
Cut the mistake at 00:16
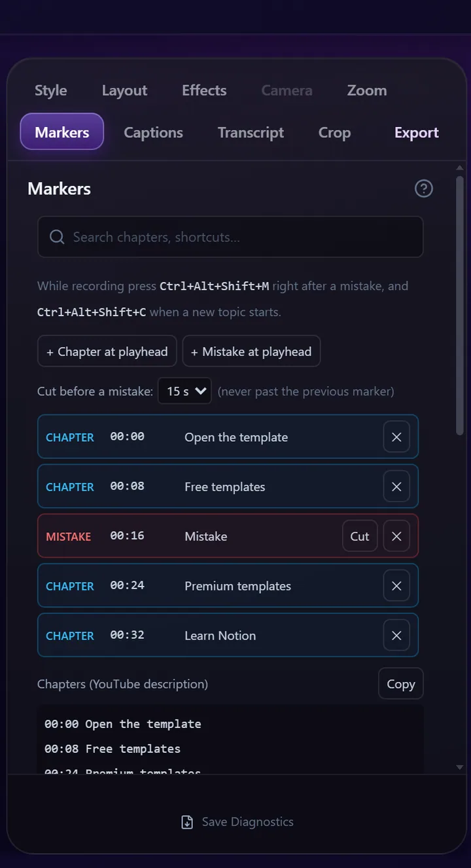360,536
